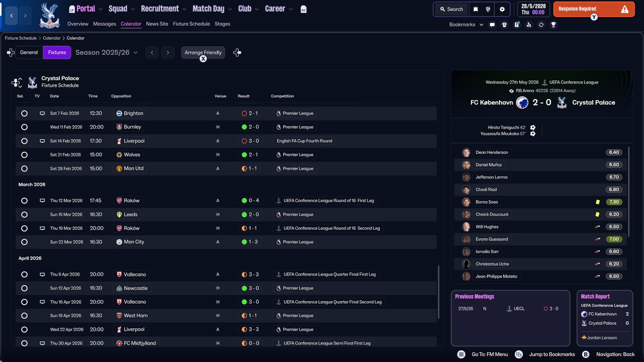The image size is (644, 362).
Task: Select the Man City fixture radio button
Action: point(24,242)
